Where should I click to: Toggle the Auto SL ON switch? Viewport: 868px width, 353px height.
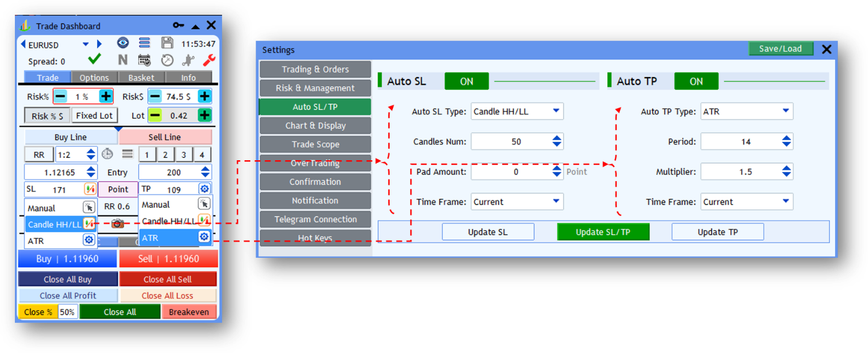[x=466, y=82]
